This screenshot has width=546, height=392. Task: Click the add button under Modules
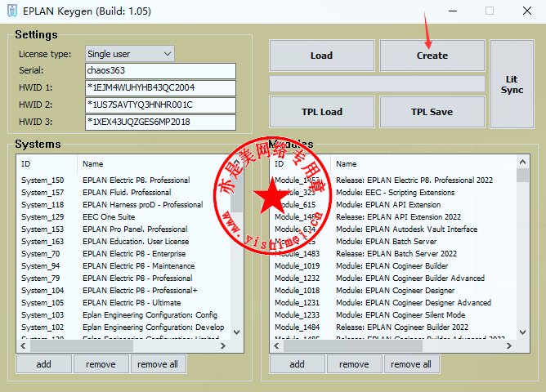pyautogui.click(x=298, y=364)
